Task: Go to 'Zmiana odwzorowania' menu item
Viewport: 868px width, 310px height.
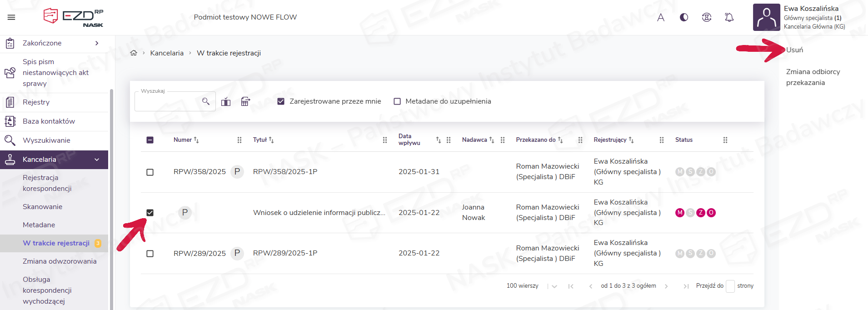Action: (60, 261)
